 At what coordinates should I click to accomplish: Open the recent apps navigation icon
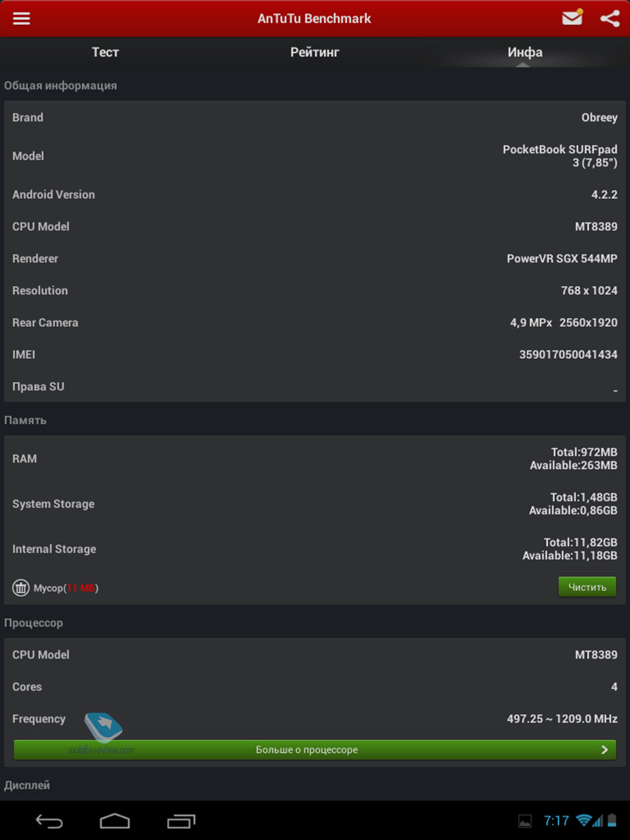pyautogui.click(x=181, y=821)
